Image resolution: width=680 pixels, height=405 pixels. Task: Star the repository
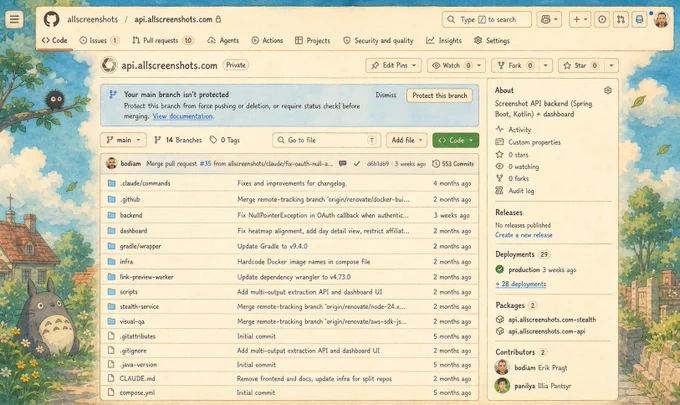(581, 65)
